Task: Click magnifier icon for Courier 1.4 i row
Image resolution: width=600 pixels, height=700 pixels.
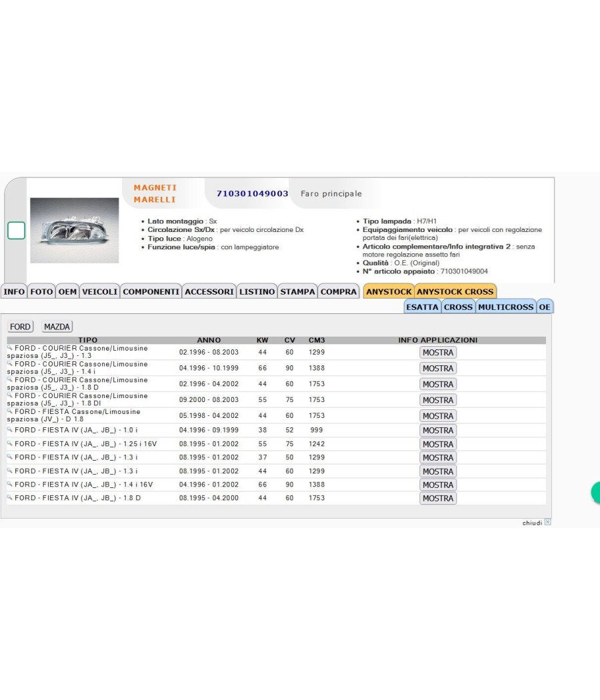Action: pos(10,363)
